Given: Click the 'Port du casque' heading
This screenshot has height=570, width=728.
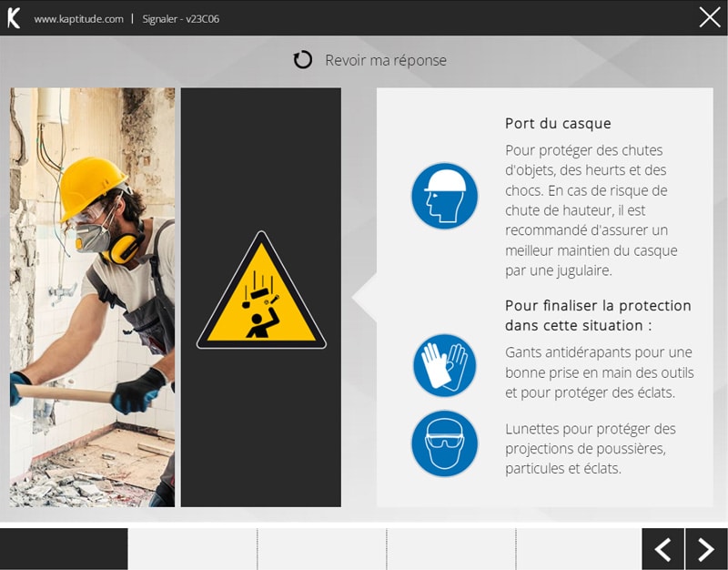Looking at the screenshot, I should [x=558, y=124].
